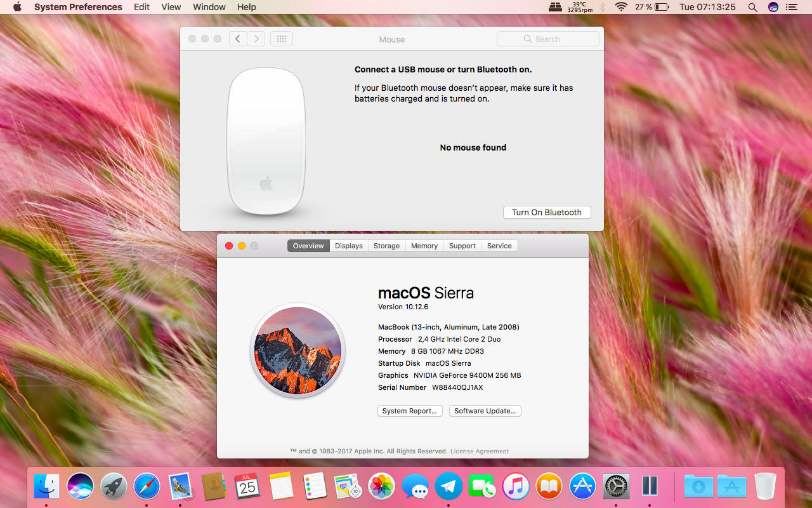Screen dimensions: 812x508
Task: Switch to the Service tab
Action: (499, 246)
